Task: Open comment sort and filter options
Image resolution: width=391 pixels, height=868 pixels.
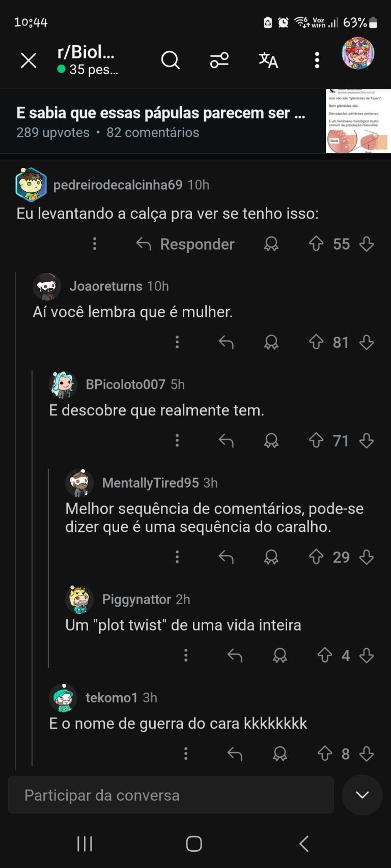Action: (219, 61)
